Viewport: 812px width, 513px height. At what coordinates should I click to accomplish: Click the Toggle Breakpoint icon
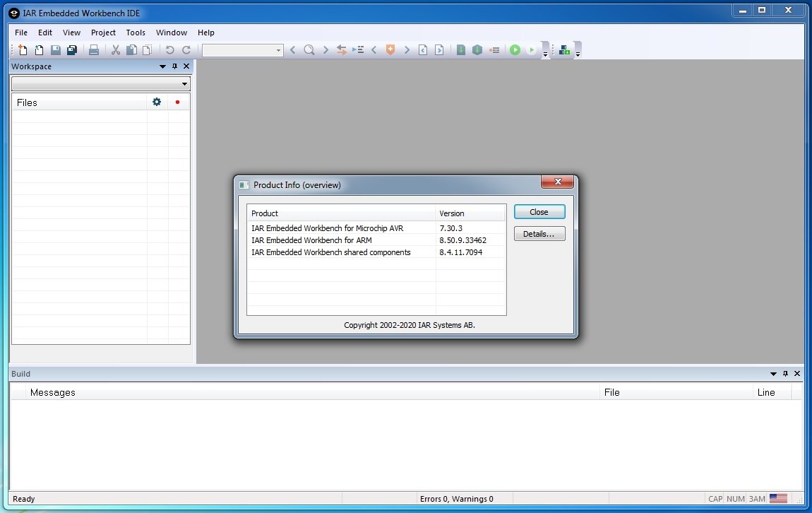pyautogui.click(x=494, y=50)
